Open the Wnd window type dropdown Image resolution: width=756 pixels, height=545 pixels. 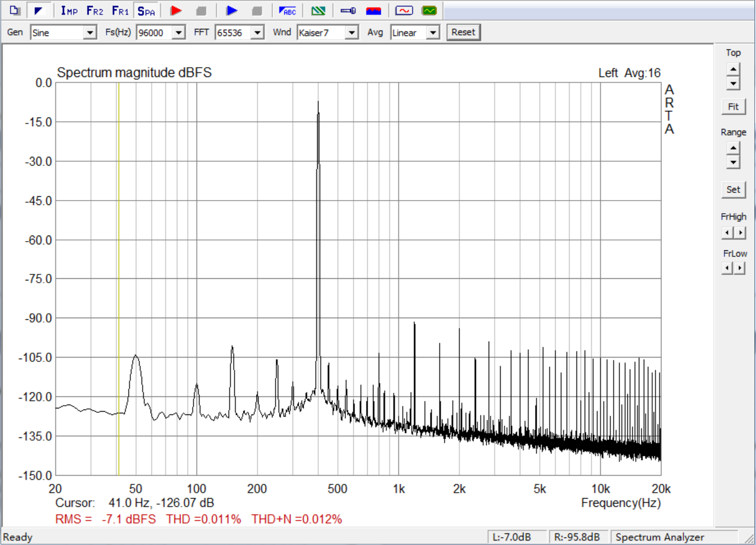(352, 33)
